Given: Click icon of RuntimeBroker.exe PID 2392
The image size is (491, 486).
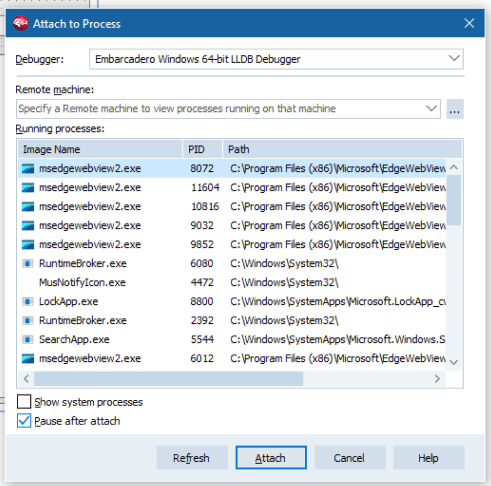Looking at the screenshot, I should (x=28, y=321).
